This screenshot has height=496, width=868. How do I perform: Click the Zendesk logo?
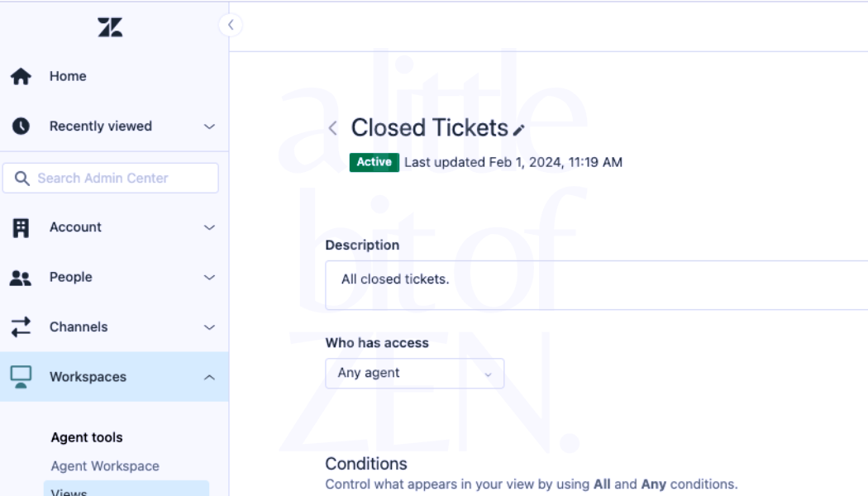[x=112, y=26]
